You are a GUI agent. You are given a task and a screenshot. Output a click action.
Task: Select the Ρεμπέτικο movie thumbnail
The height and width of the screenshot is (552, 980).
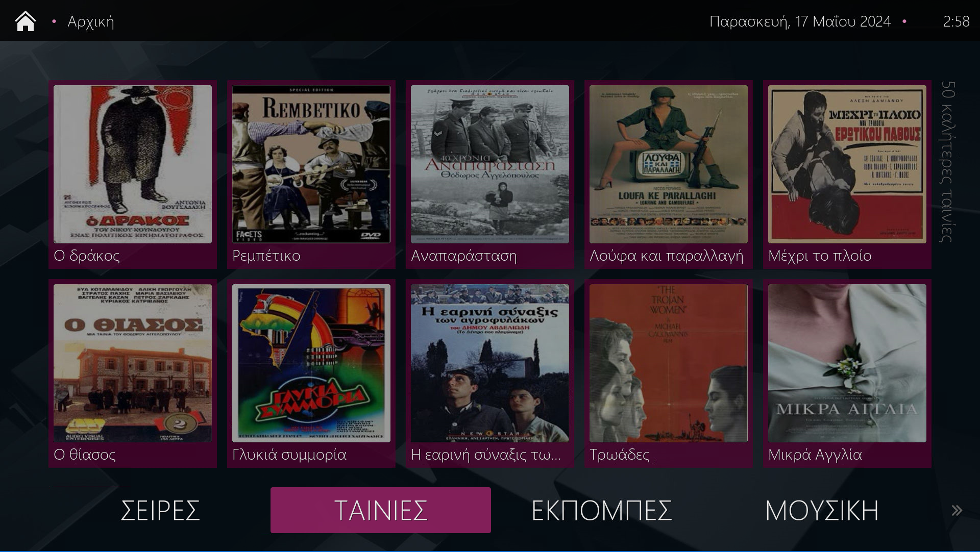point(311,174)
